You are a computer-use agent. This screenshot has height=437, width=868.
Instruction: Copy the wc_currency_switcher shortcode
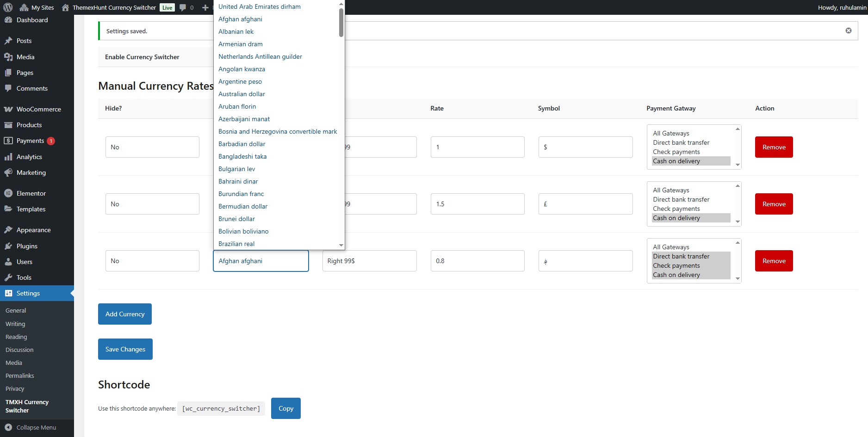pyautogui.click(x=286, y=408)
